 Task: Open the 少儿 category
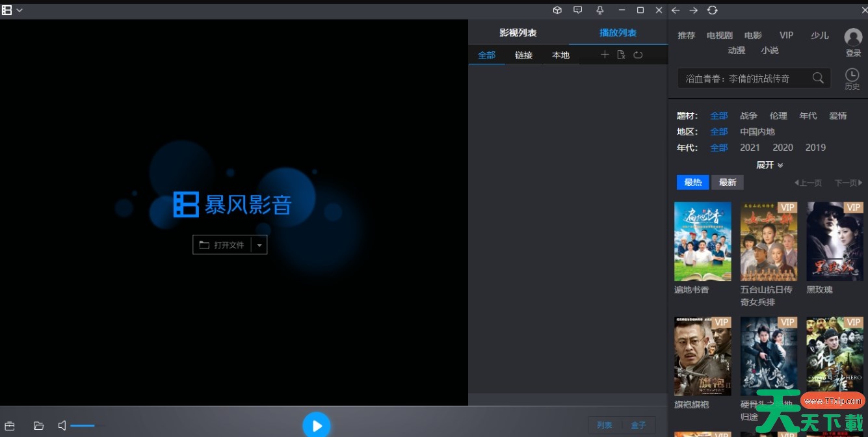tap(820, 35)
